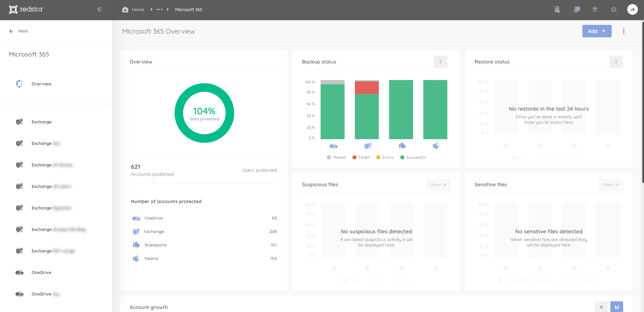The image size is (644, 312).
Task: Toggle the Failed legend series
Action: (x=361, y=157)
